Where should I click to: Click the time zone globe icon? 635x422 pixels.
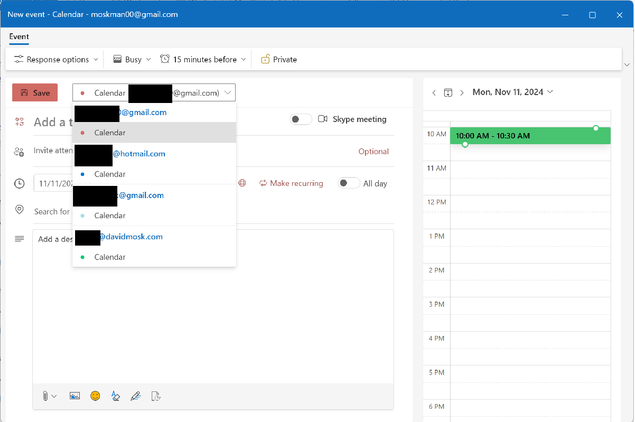(x=242, y=183)
